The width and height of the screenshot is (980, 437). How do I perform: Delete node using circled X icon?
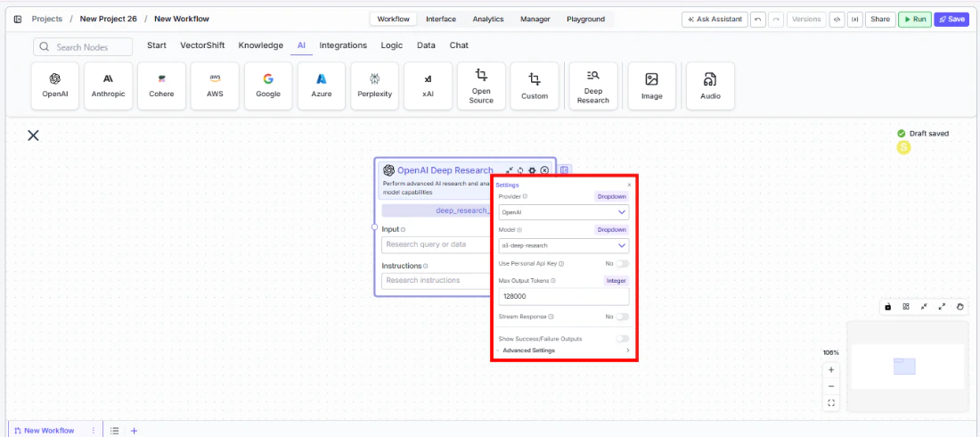click(x=544, y=170)
